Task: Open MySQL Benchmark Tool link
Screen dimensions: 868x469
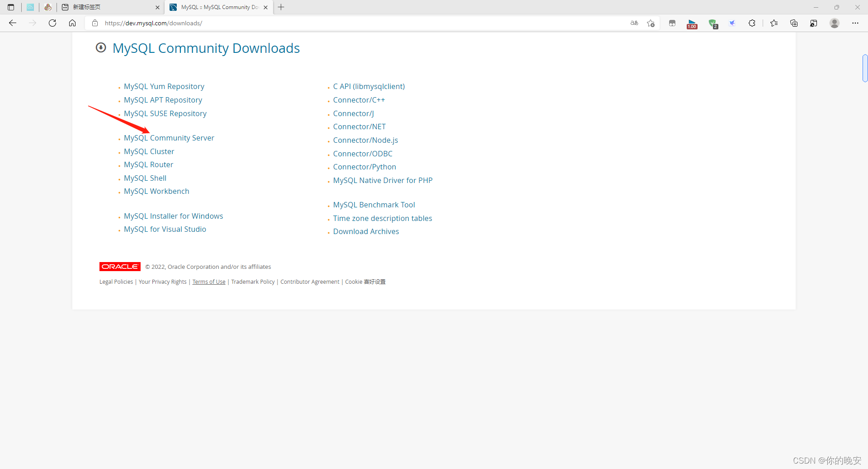Action: [x=374, y=205]
